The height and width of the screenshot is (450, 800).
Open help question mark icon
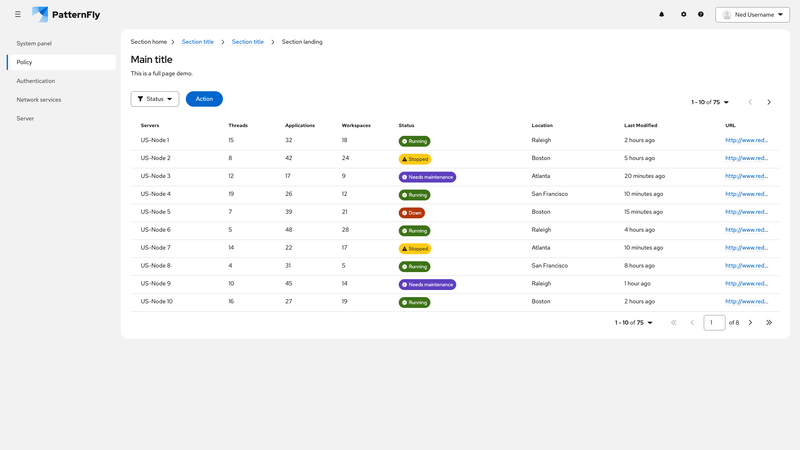click(701, 14)
